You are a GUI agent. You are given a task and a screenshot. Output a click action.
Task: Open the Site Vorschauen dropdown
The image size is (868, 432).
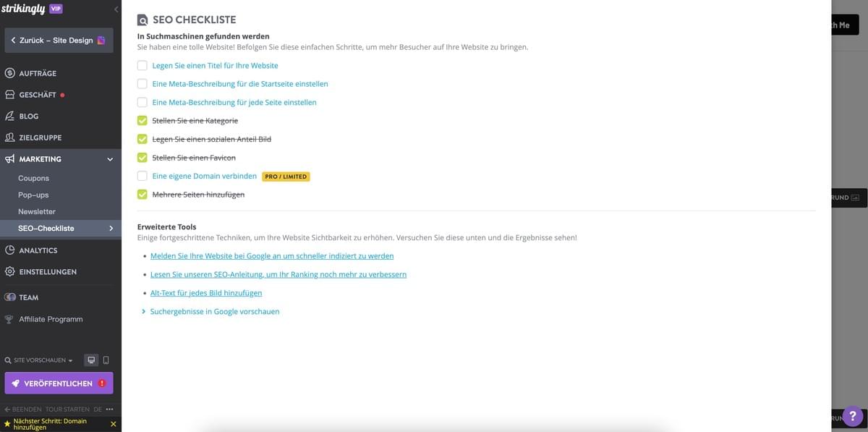(x=40, y=359)
